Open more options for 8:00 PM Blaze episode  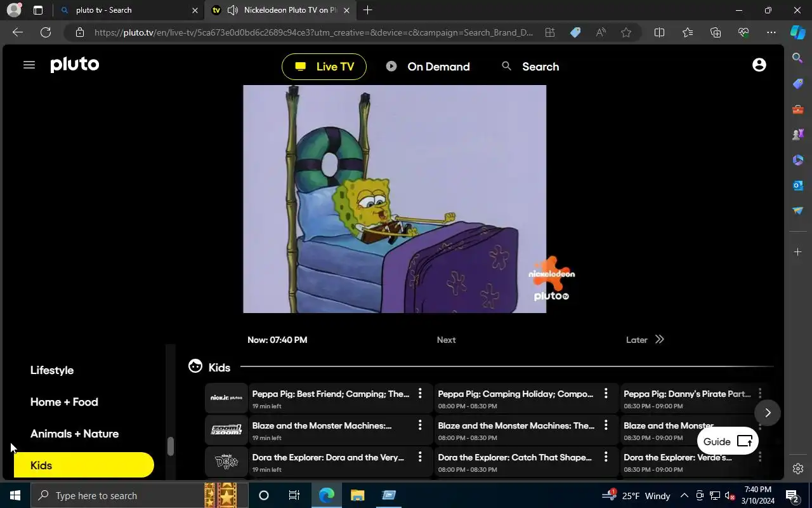[x=606, y=425]
